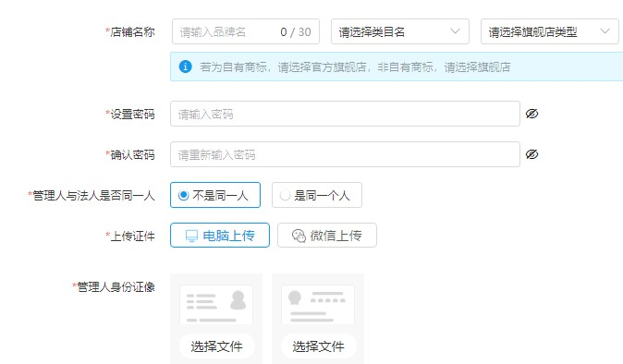Viewport: 623px width, 364px height.
Task: Click the blue info icon in notice
Action: click(185, 67)
